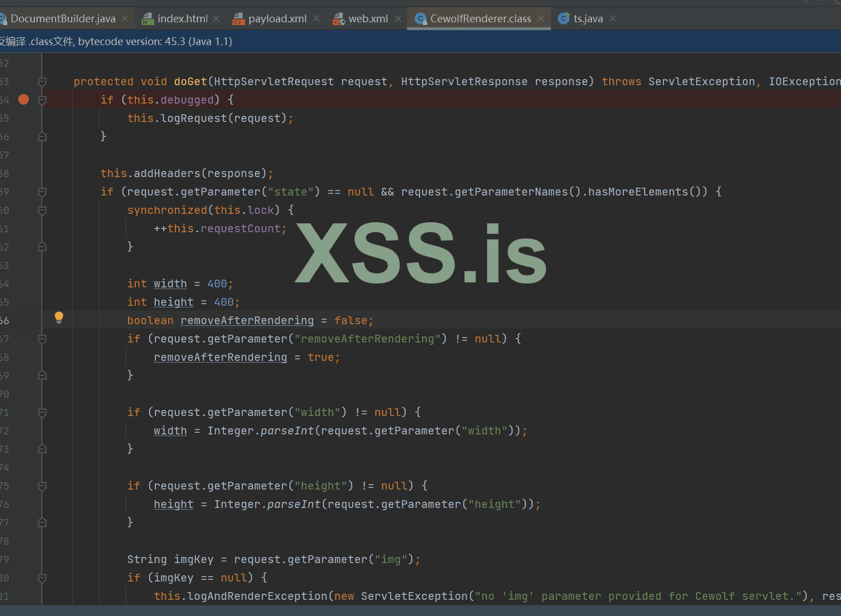Viewport: 841px width, 616px height.
Task: Click the "removeAfterRendering" string literal
Action: click(368, 339)
